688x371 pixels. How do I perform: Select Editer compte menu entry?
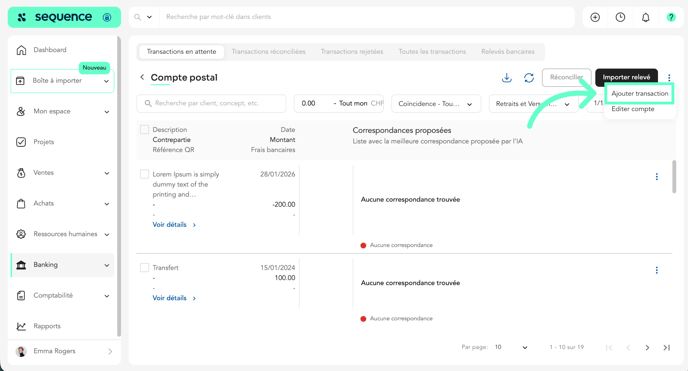(633, 109)
